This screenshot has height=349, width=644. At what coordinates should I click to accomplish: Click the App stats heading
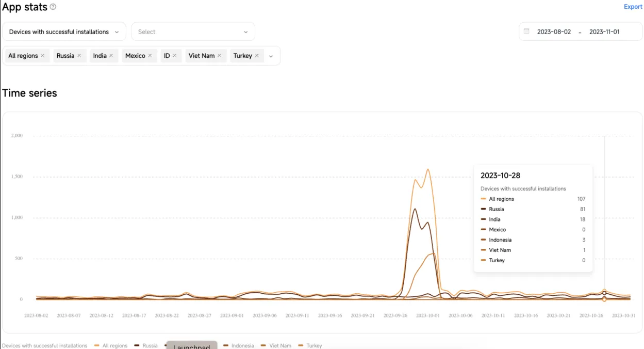tap(25, 7)
